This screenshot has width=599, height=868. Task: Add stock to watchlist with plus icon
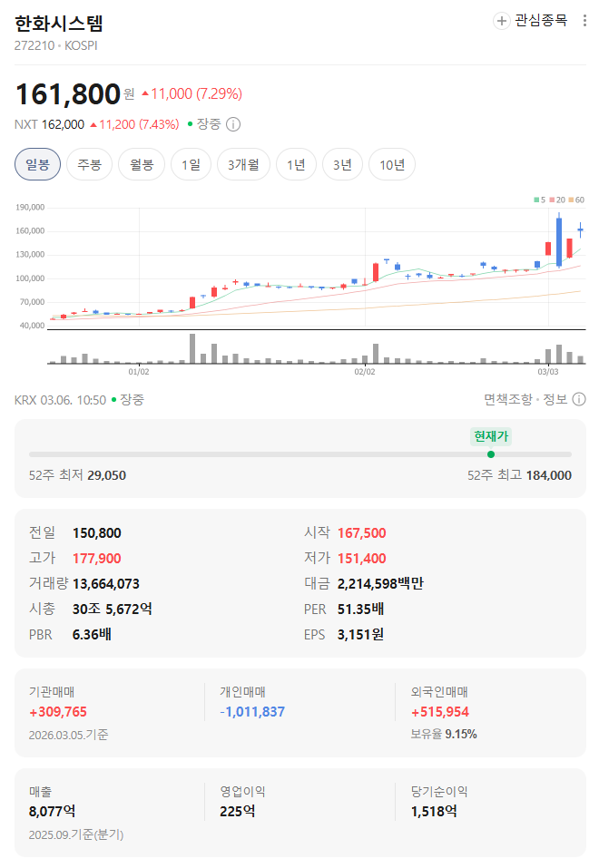coord(502,21)
